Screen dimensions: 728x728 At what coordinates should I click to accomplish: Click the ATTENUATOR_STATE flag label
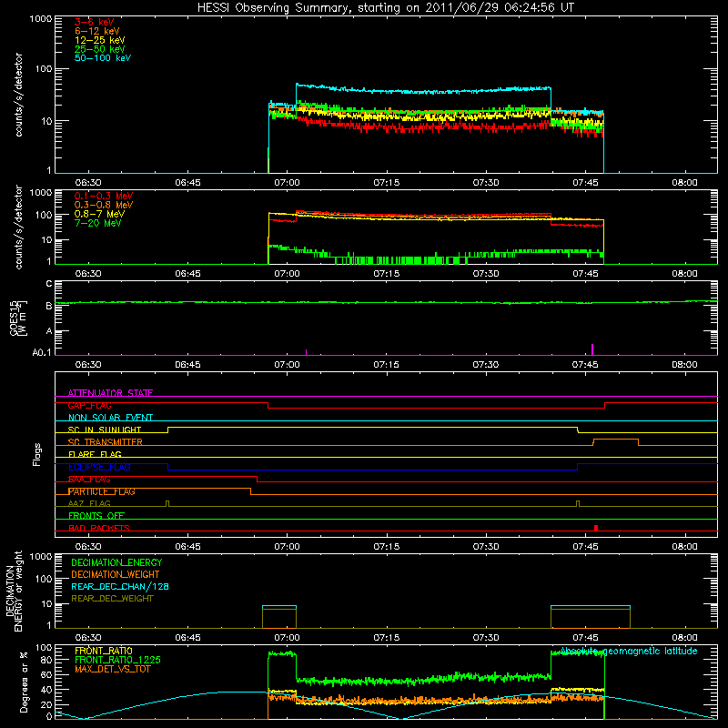[x=110, y=393]
